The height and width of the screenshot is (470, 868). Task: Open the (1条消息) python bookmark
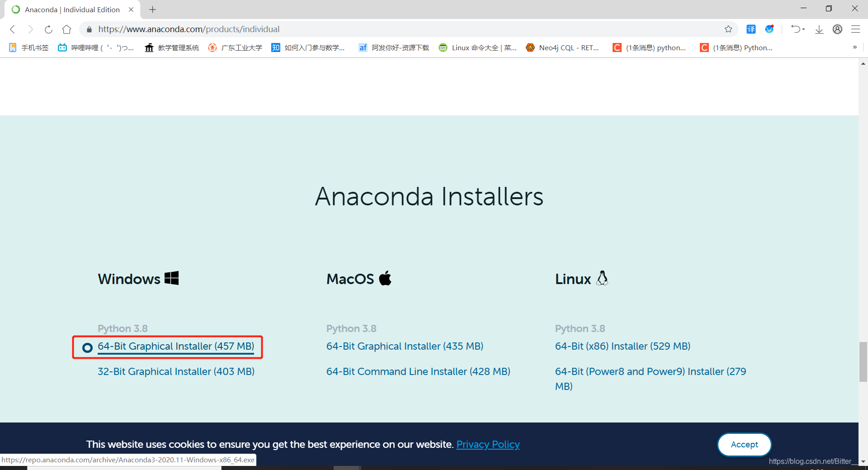click(649, 47)
